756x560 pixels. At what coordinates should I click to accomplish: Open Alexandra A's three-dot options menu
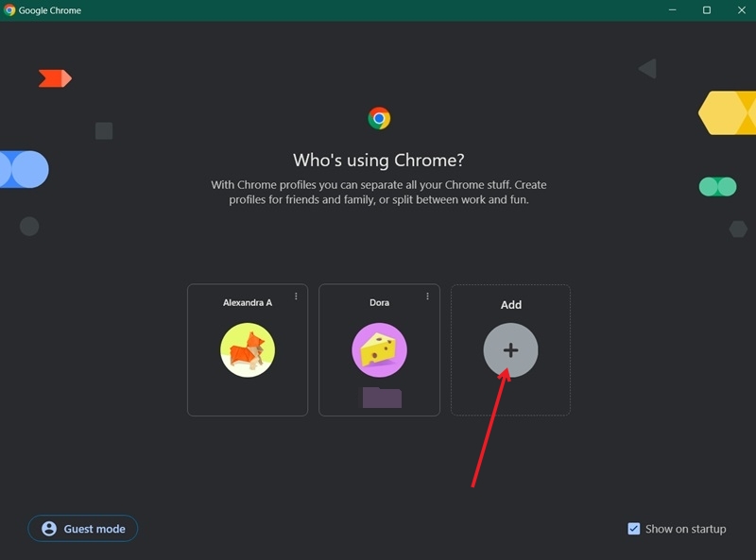[294, 295]
